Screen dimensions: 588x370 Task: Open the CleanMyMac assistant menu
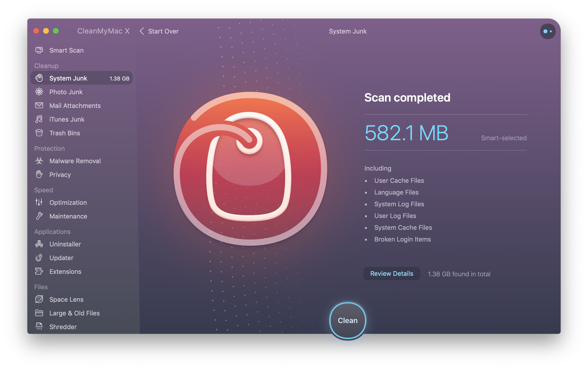548,31
